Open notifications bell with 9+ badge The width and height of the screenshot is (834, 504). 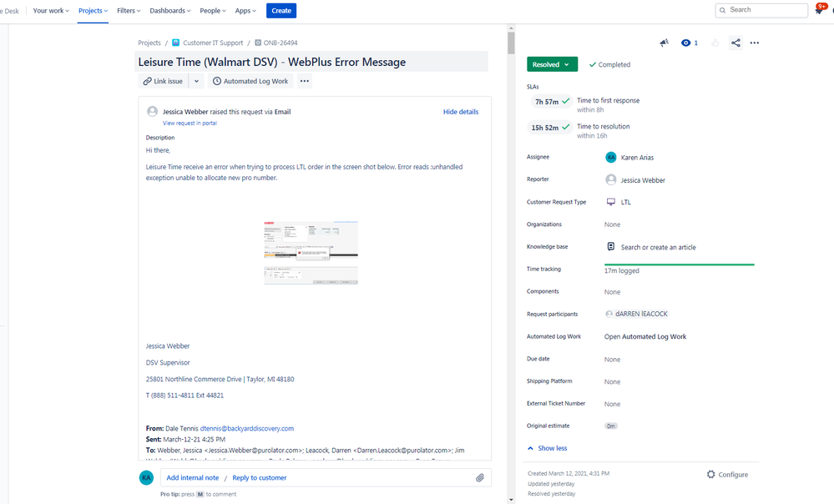point(819,9)
